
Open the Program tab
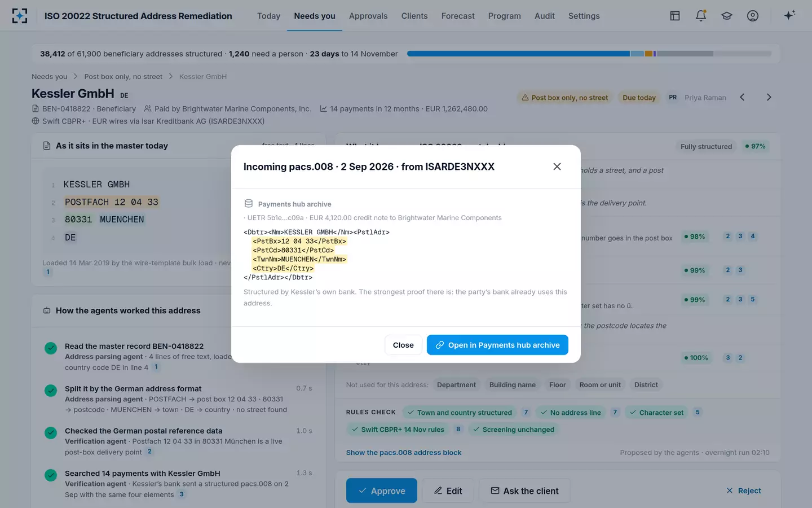click(505, 16)
